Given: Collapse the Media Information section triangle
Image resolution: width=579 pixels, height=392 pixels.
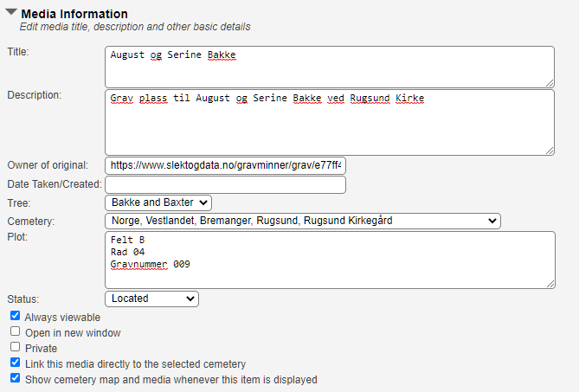Looking at the screenshot, I should (10, 13).
